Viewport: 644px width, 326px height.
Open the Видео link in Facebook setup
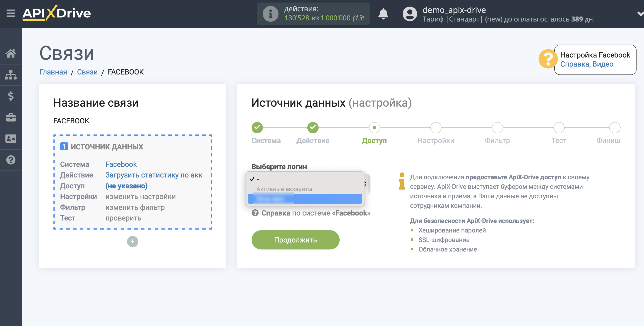pos(603,64)
